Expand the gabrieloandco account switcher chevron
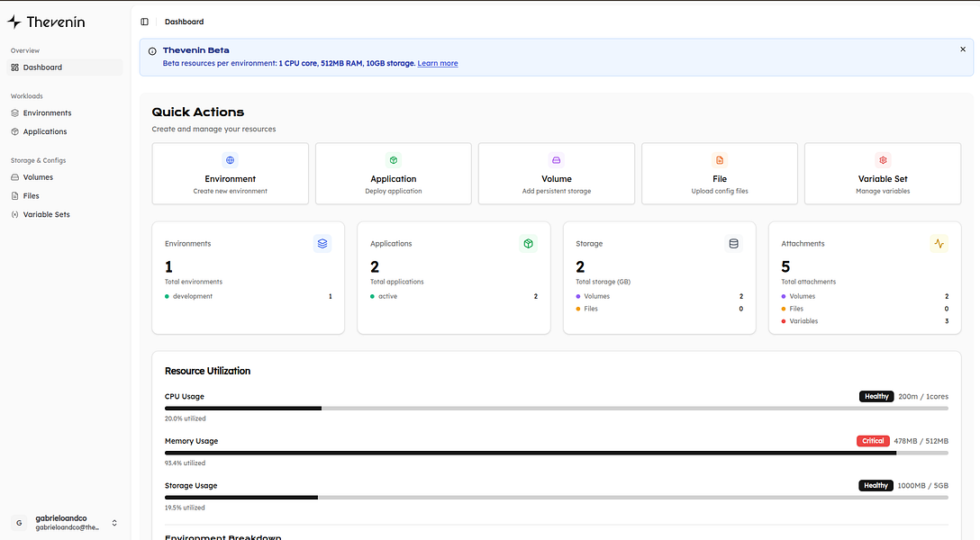Viewport: 980px width, 540px height. point(114,523)
